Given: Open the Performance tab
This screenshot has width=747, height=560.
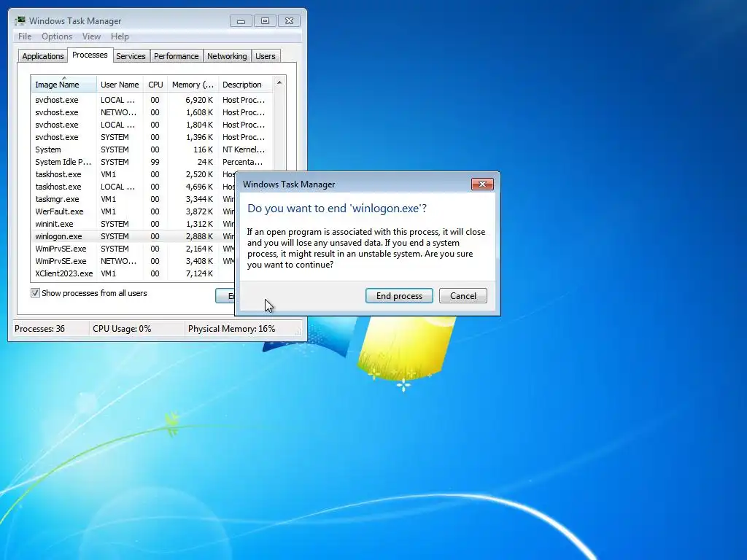Looking at the screenshot, I should coord(176,56).
